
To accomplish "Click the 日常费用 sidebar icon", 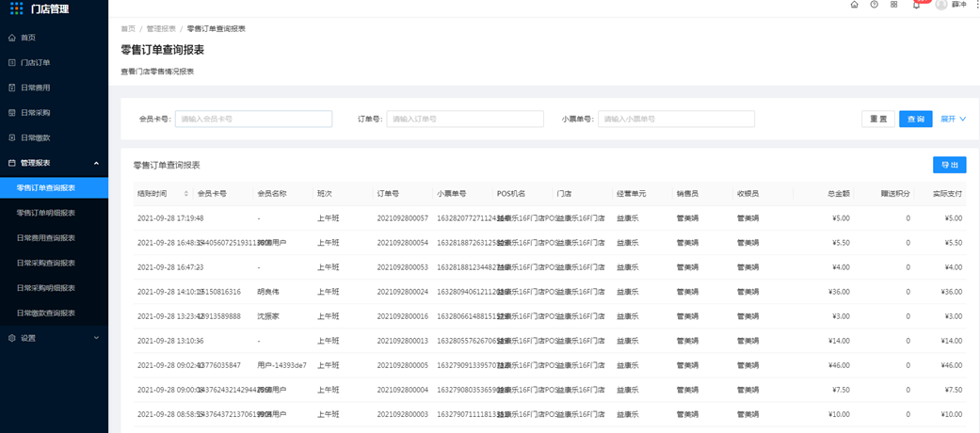I will 12,88.
